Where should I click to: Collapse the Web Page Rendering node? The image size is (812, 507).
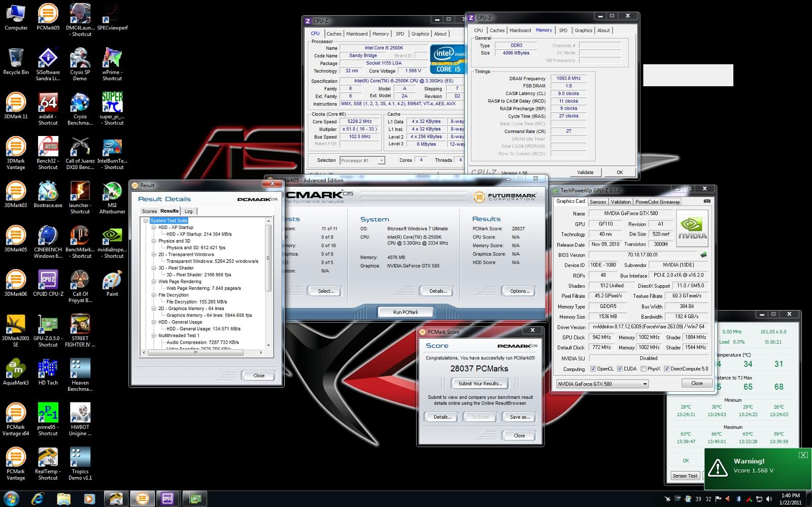[x=154, y=282]
